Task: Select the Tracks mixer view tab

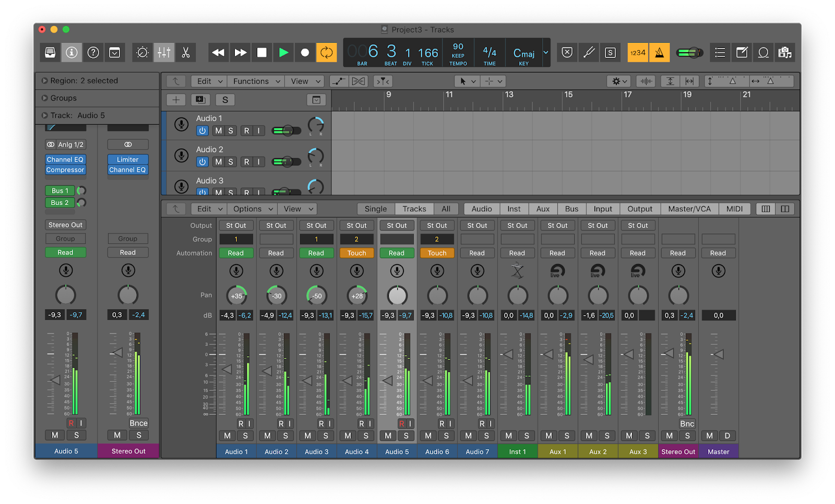Action: click(x=414, y=209)
